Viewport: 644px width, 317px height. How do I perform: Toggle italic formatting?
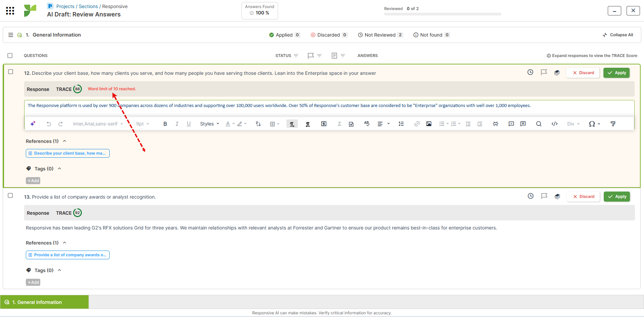coord(177,124)
